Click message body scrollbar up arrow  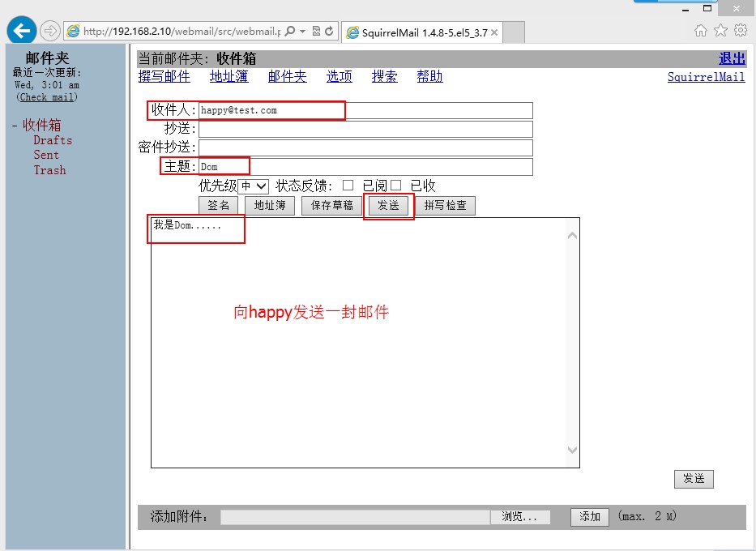click(572, 236)
